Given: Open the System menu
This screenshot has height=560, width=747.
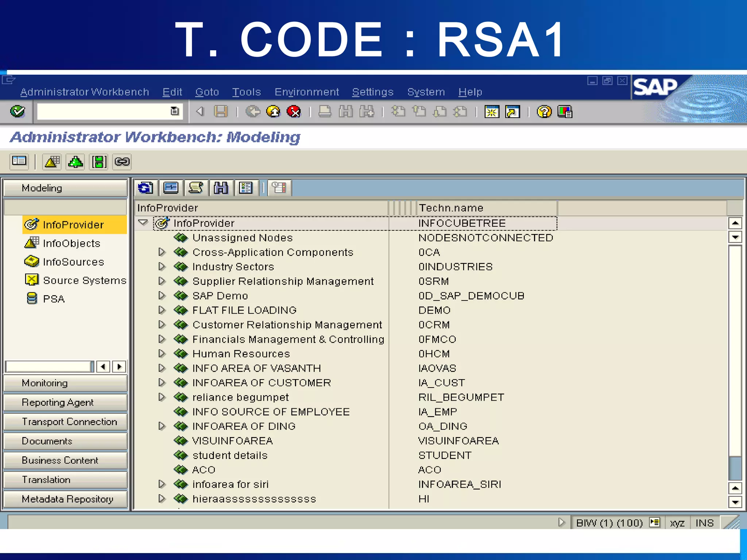Looking at the screenshot, I should [x=426, y=92].
